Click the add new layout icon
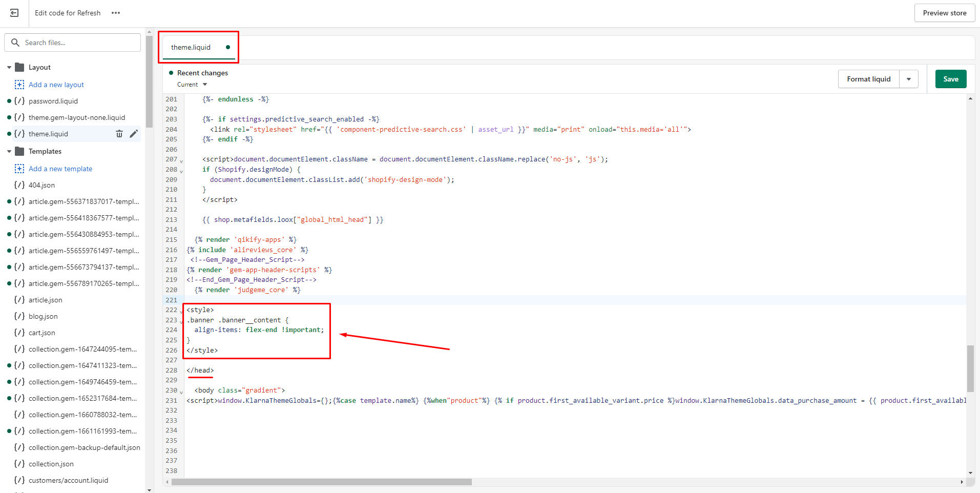This screenshot has width=980, height=493. pos(19,85)
